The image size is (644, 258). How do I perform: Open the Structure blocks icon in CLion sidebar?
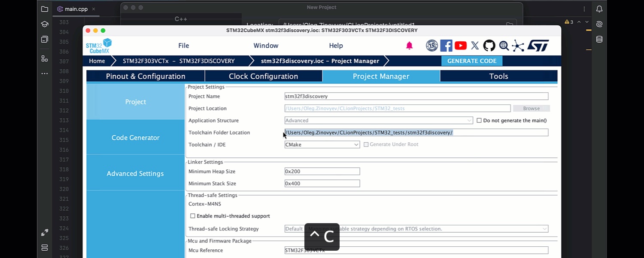point(45,58)
